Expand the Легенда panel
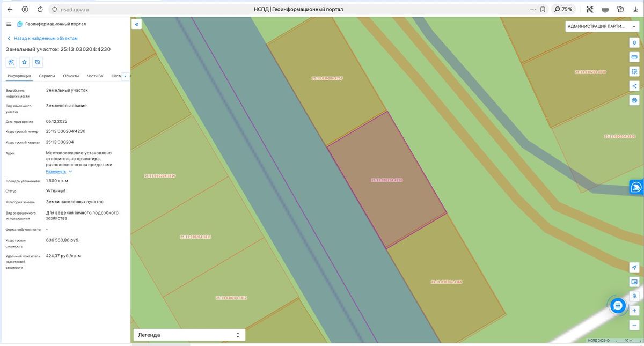The height and width of the screenshot is (346, 644). click(189, 335)
